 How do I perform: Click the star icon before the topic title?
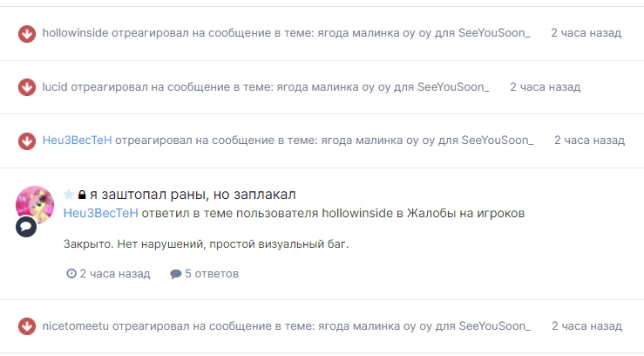(x=70, y=195)
